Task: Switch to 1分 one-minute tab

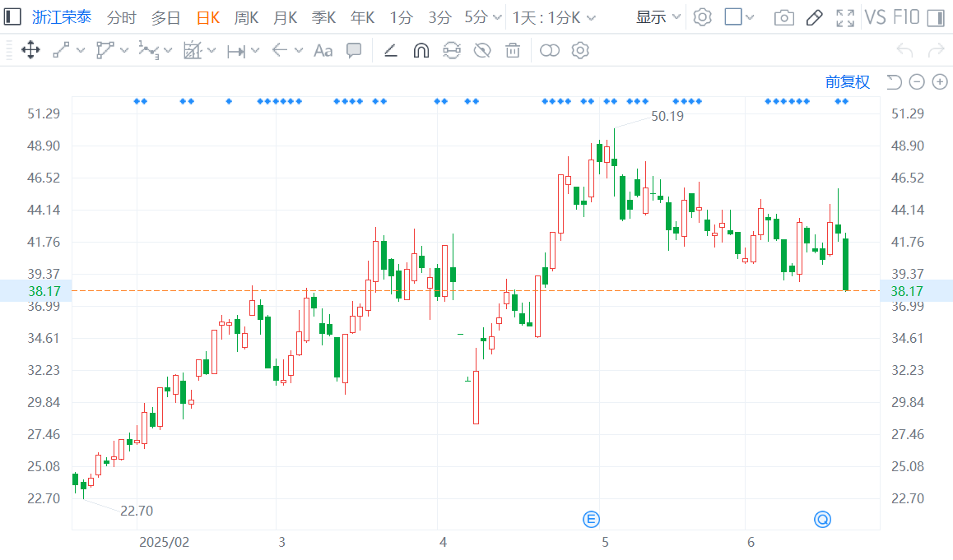Action: tap(401, 17)
